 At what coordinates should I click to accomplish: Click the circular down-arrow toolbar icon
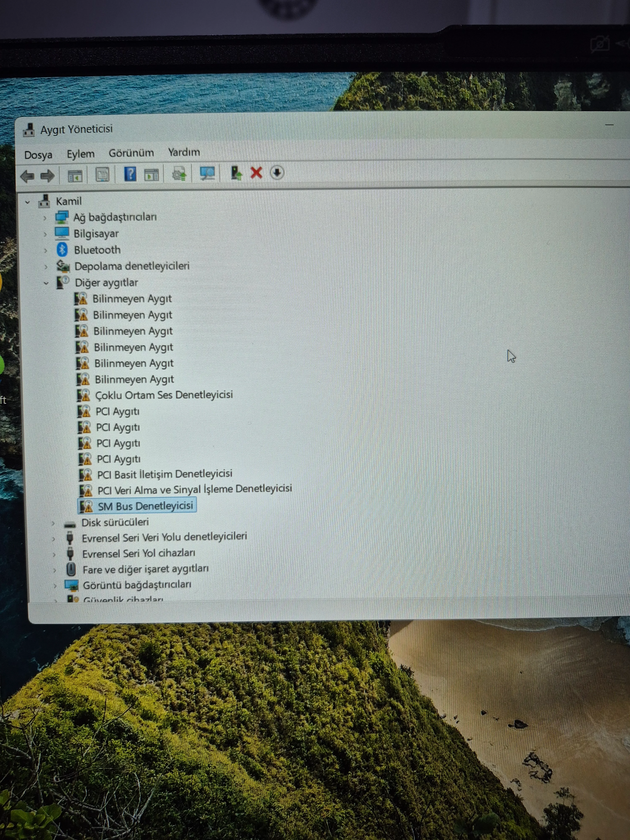(x=277, y=173)
